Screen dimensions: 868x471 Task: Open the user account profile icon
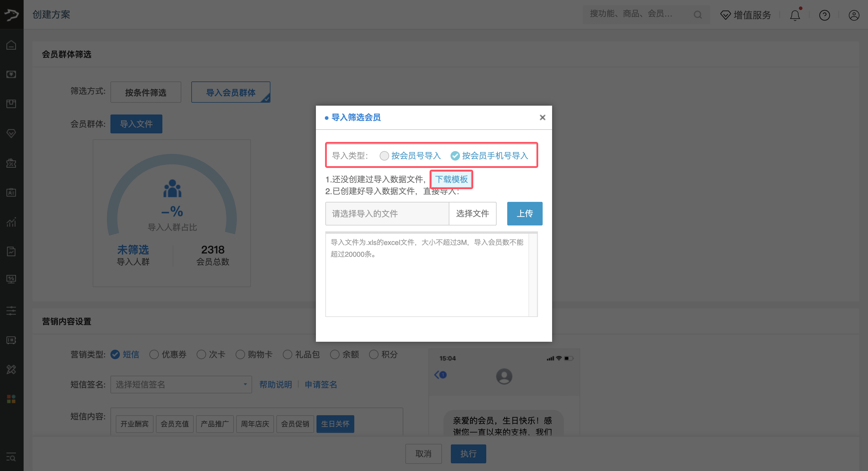point(854,15)
